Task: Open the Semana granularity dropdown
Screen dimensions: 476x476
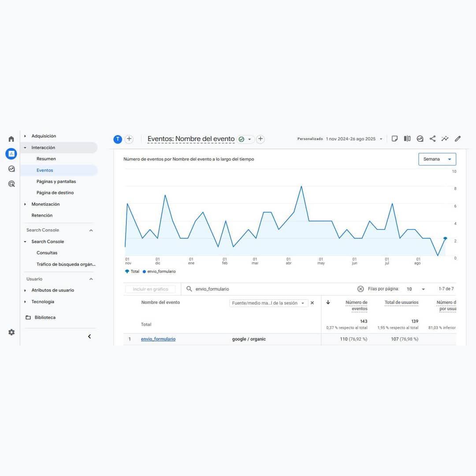Action: point(437,159)
